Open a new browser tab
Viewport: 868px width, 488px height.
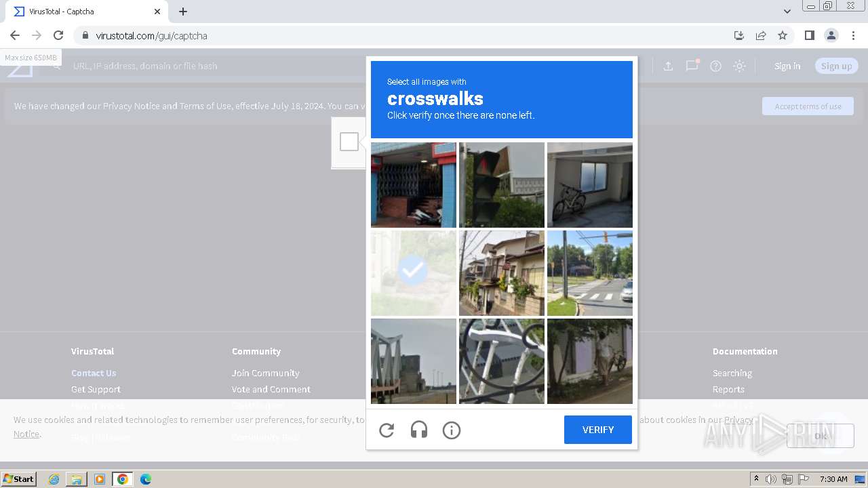[183, 12]
